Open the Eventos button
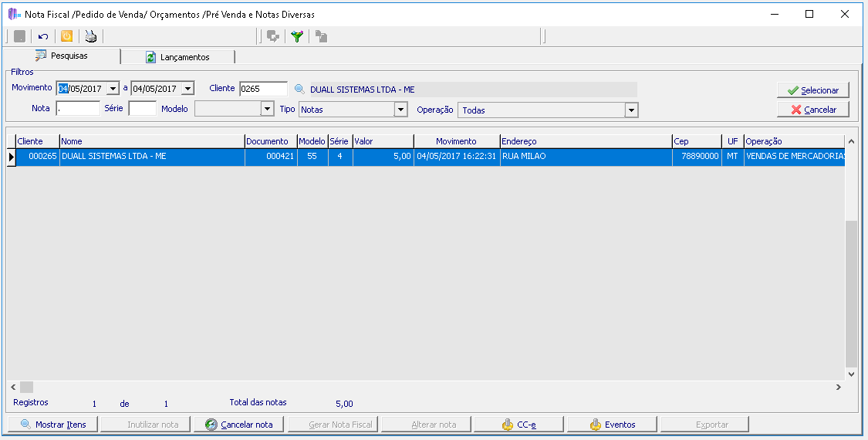Screen dimensions: 868x440 (613, 425)
